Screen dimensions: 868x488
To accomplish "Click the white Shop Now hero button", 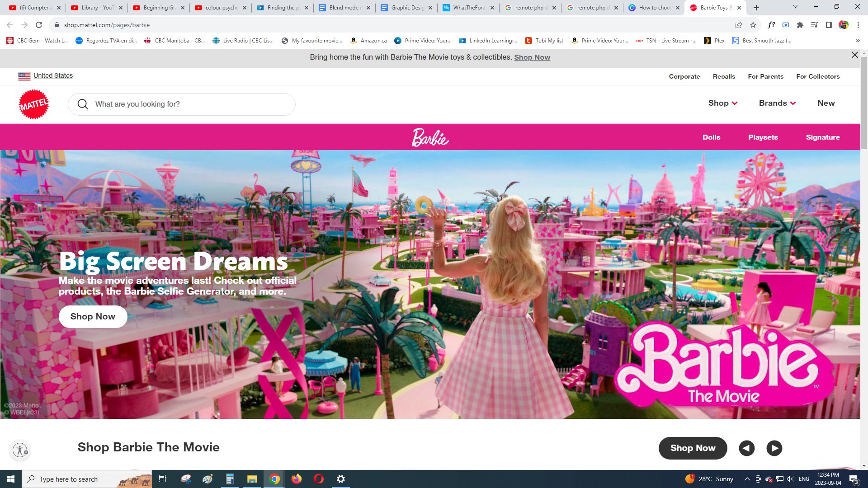I will [93, 317].
